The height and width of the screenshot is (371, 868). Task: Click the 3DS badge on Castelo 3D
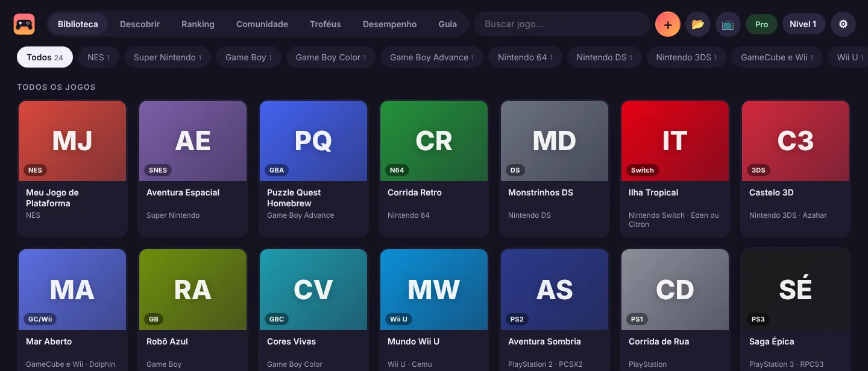758,170
